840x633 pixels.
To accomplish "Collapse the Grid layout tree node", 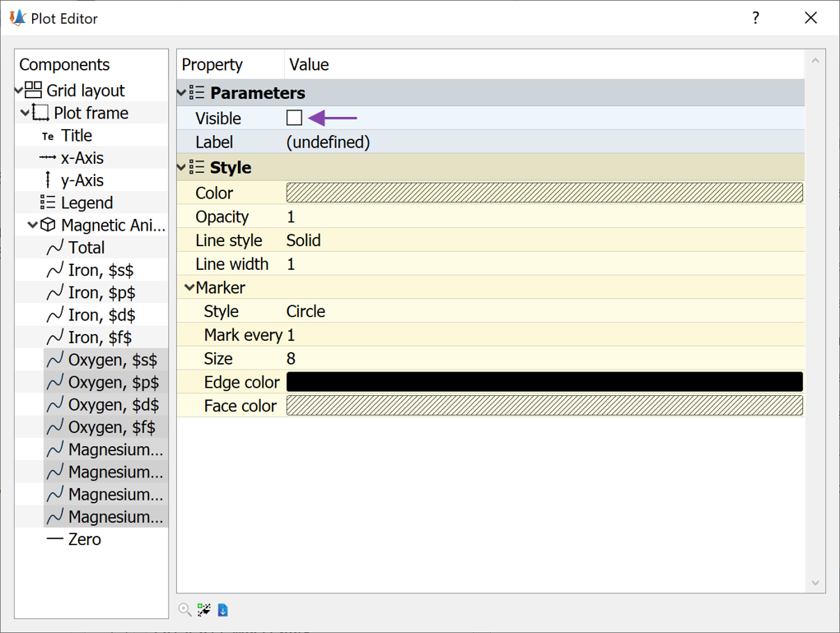I will pos(19,90).
